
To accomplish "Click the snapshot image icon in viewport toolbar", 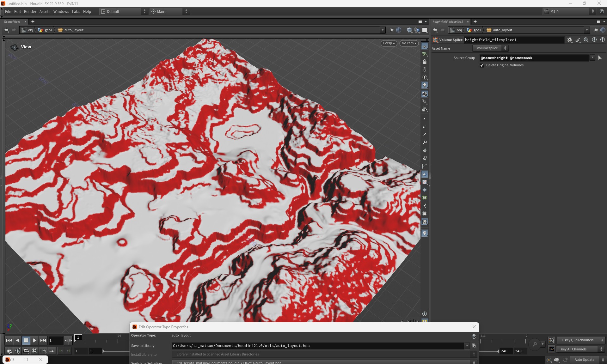I will tap(425, 222).
